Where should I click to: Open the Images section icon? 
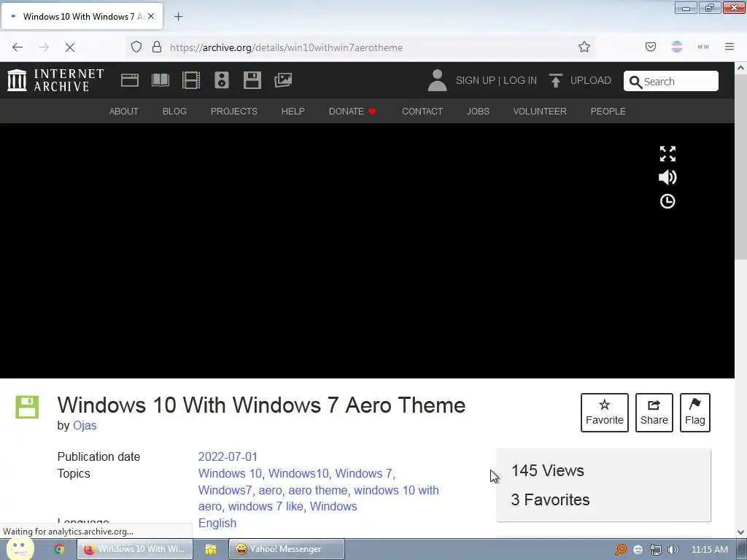click(283, 80)
